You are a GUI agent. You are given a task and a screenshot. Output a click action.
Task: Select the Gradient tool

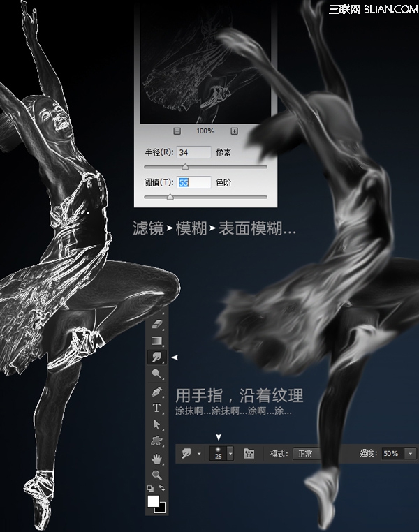[156, 341]
